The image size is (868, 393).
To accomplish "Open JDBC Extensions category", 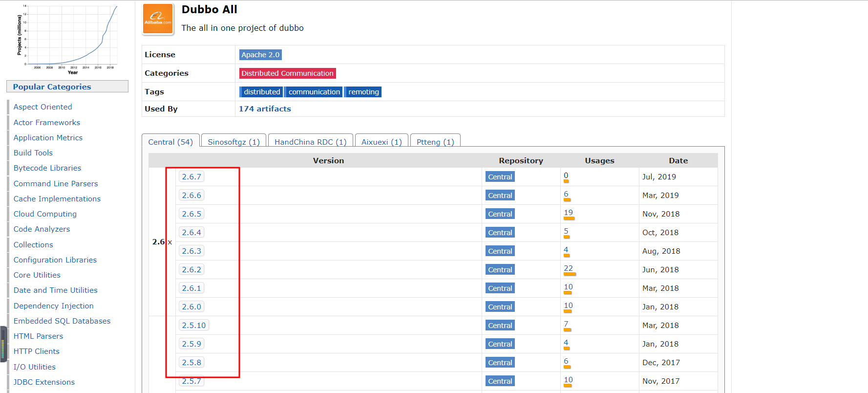I will (44, 382).
